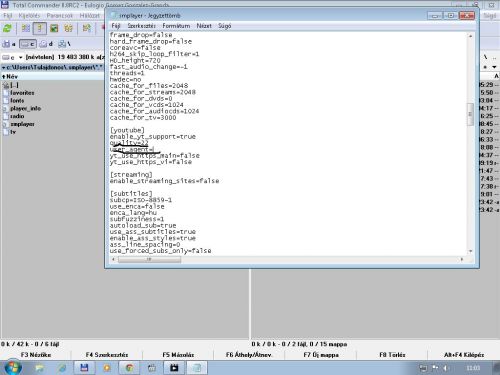Viewport: 500px width, 375px height.
Task: Select the radio entry in left panel
Action: (x=14, y=116)
